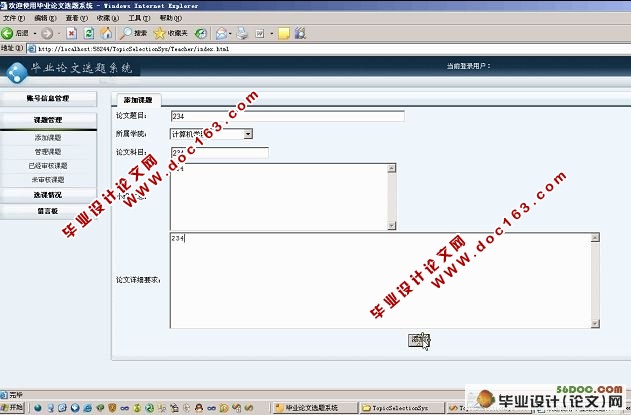Open the 帮助(H) menu
This screenshot has height=415, width=631.
pyautogui.click(x=171, y=18)
